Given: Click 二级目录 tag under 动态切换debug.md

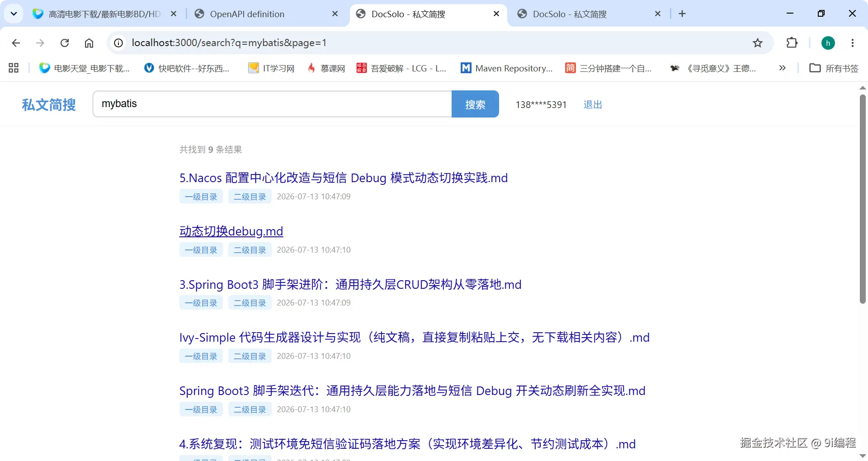Looking at the screenshot, I should (x=250, y=250).
